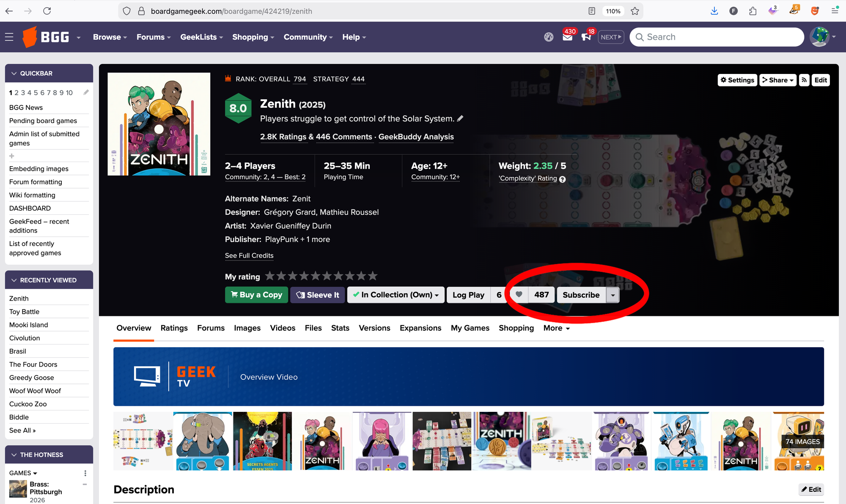This screenshot has width=846, height=504.
Task: Click the heart icon next to 487
Action: 519,295
